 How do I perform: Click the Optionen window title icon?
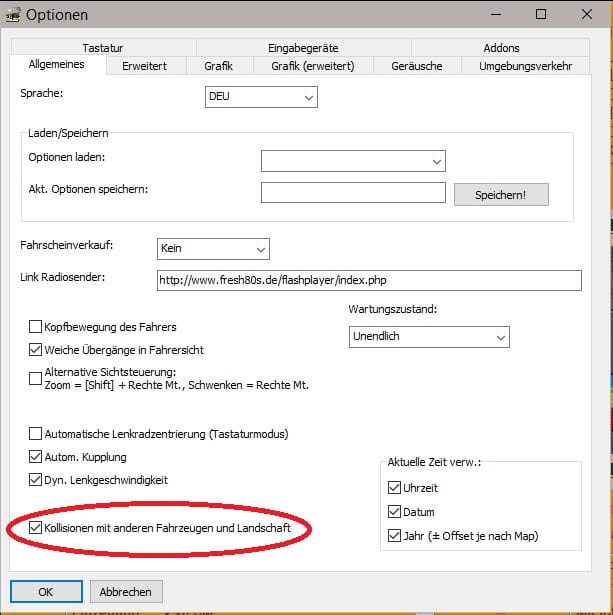coord(13,15)
